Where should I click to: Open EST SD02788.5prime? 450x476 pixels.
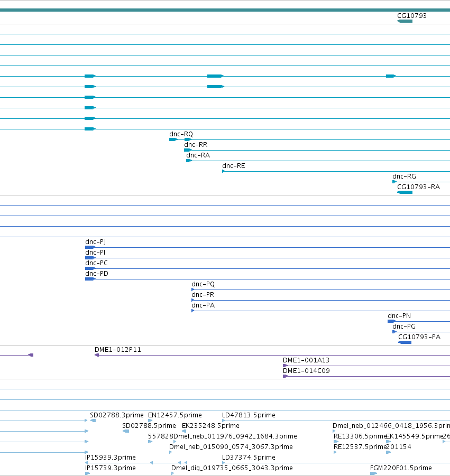tap(149, 426)
